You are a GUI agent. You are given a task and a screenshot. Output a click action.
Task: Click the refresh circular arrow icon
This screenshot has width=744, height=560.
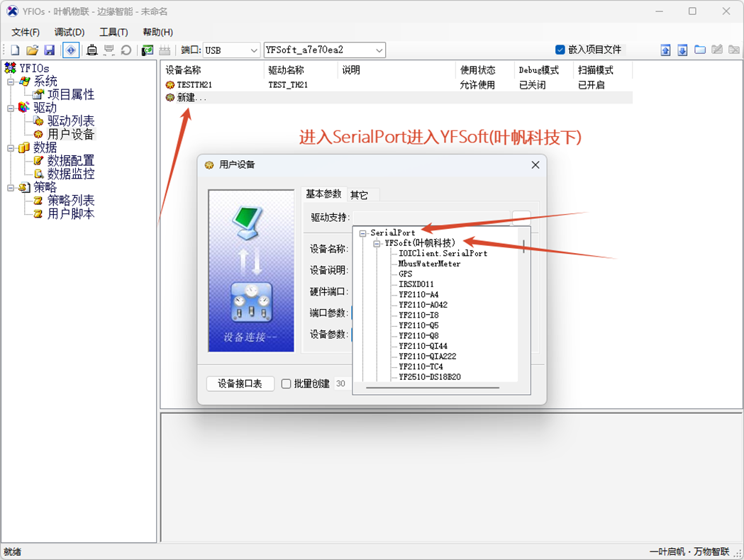coord(126,50)
